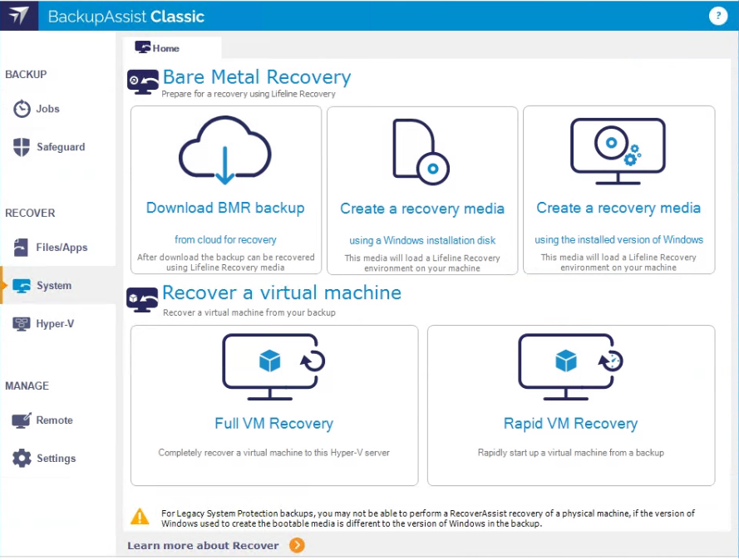Click the BACKUP section label
This screenshot has width=739, height=560.
(x=26, y=75)
